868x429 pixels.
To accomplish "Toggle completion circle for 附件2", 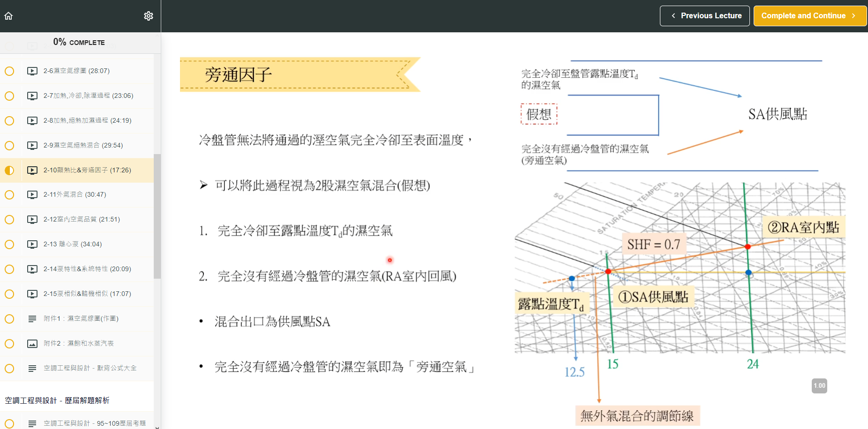I will 9,344.
